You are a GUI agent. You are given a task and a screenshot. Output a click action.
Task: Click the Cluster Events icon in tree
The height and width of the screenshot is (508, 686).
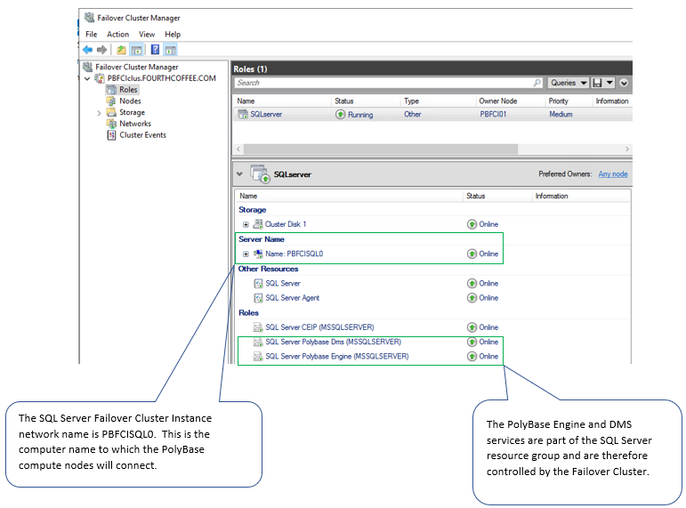[x=112, y=135]
